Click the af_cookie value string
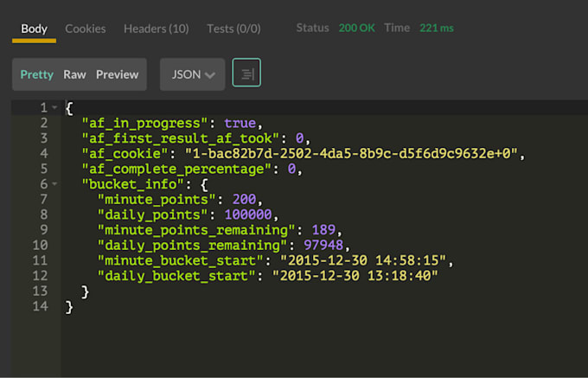Screen dimensions: 588x378 [351, 154]
